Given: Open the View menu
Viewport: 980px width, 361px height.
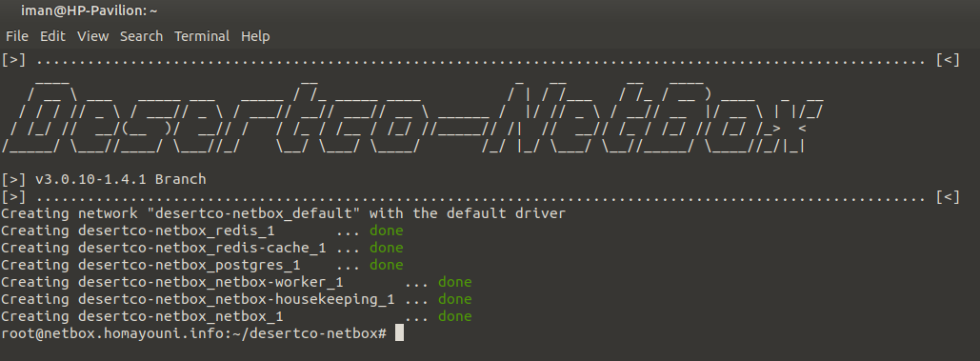Looking at the screenshot, I should 92,36.
